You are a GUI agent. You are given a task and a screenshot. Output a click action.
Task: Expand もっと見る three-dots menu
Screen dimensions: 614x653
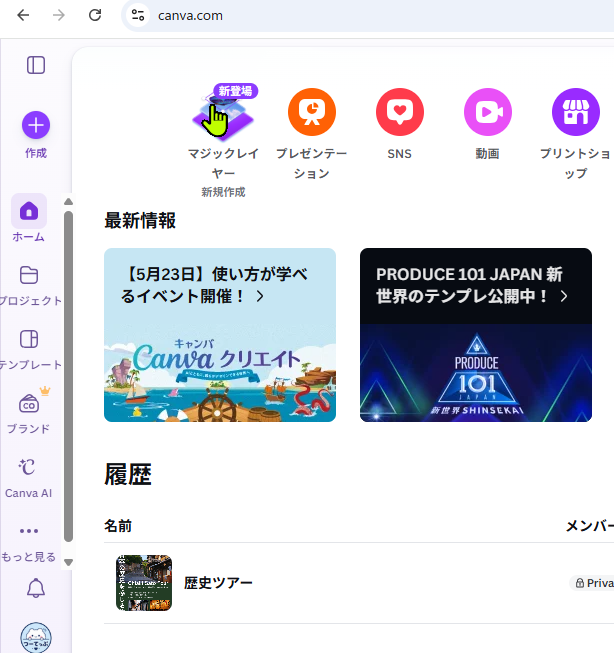pyautogui.click(x=29, y=542)
